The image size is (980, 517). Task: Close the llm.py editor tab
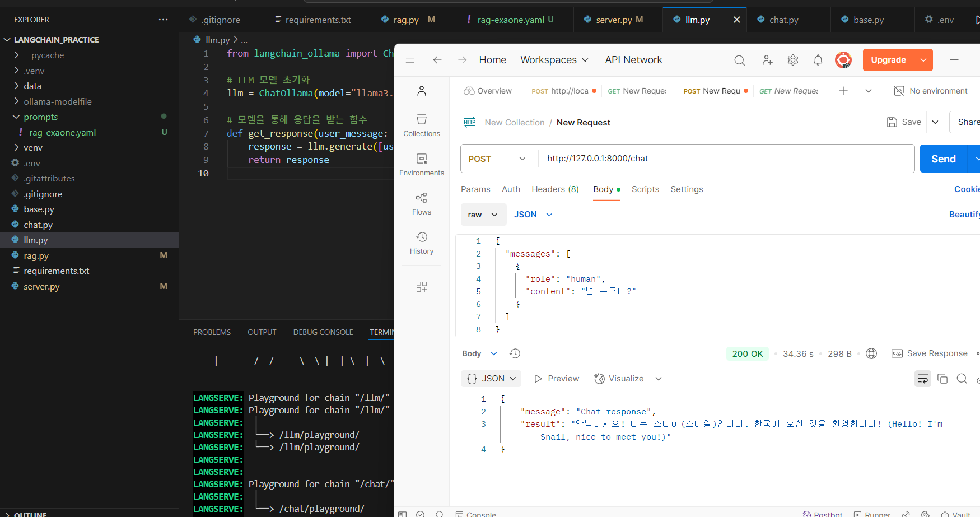[737, 20]
